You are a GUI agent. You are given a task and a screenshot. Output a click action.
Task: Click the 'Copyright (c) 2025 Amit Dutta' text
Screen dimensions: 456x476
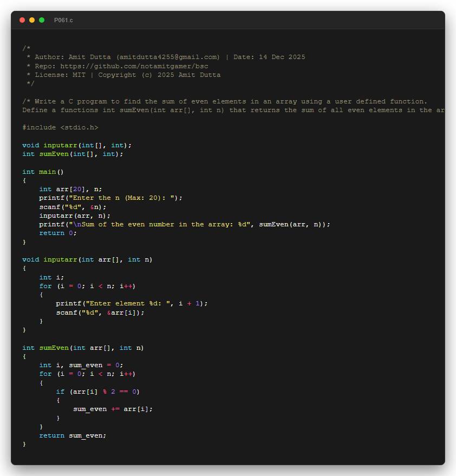click(159, 75)
